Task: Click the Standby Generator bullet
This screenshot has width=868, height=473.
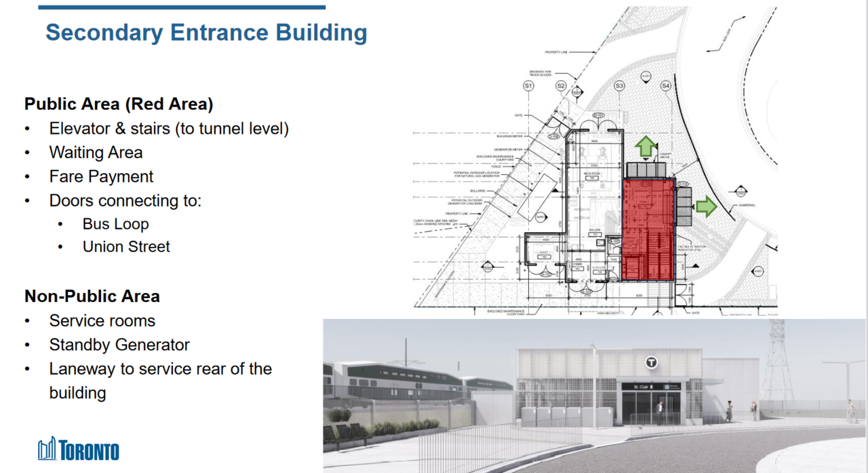Action: point(119,345)
